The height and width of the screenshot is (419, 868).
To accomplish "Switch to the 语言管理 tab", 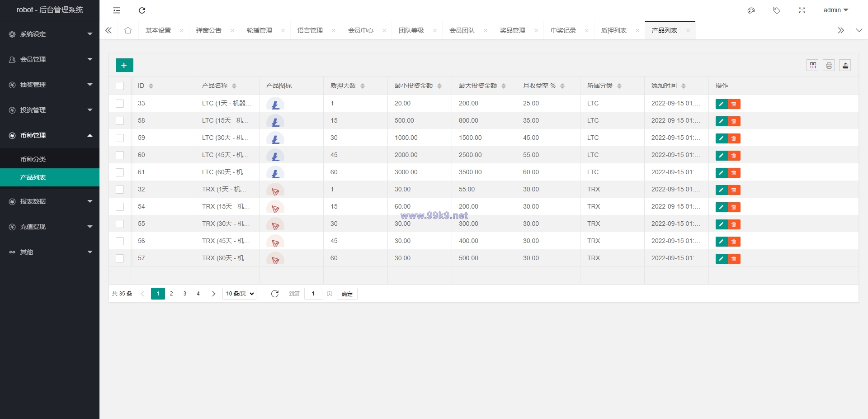I will 310,30.
